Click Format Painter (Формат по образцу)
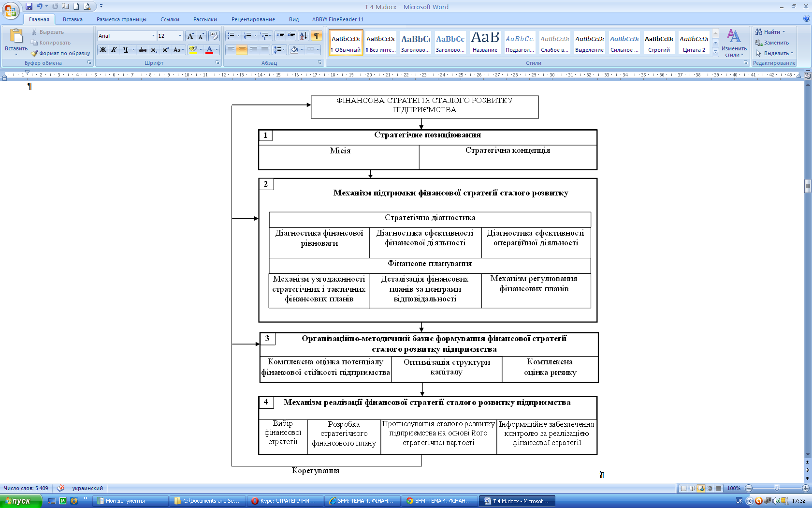Image resolution: width=812 pixels, height=508 pixels. 61,53
